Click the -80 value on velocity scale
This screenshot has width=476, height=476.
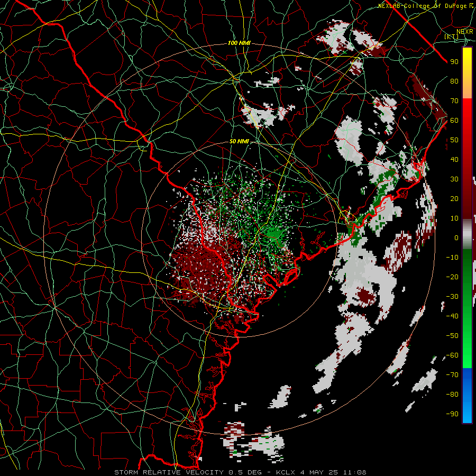pyautogui.click(x=452, y=395)
